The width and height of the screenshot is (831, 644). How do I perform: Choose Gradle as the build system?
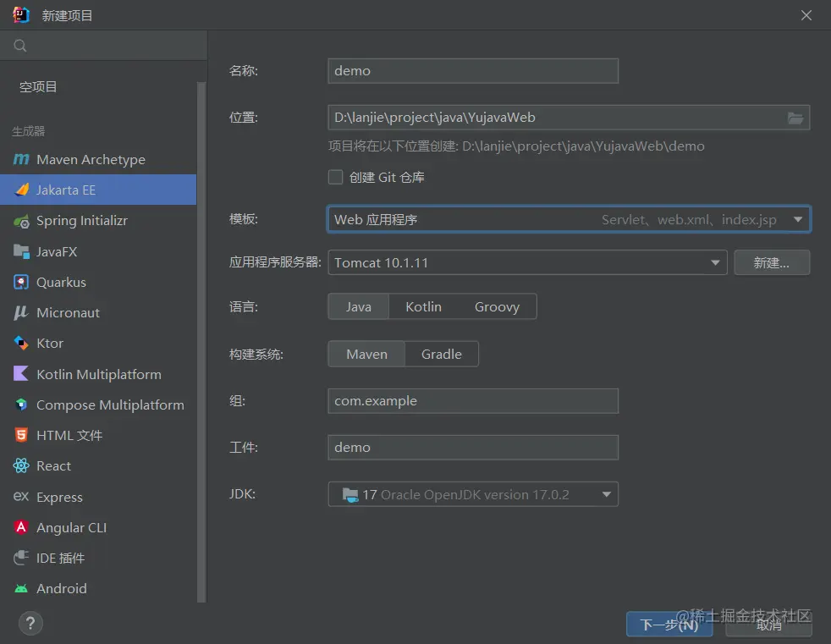pyautogui.click(x=442, y=354)
